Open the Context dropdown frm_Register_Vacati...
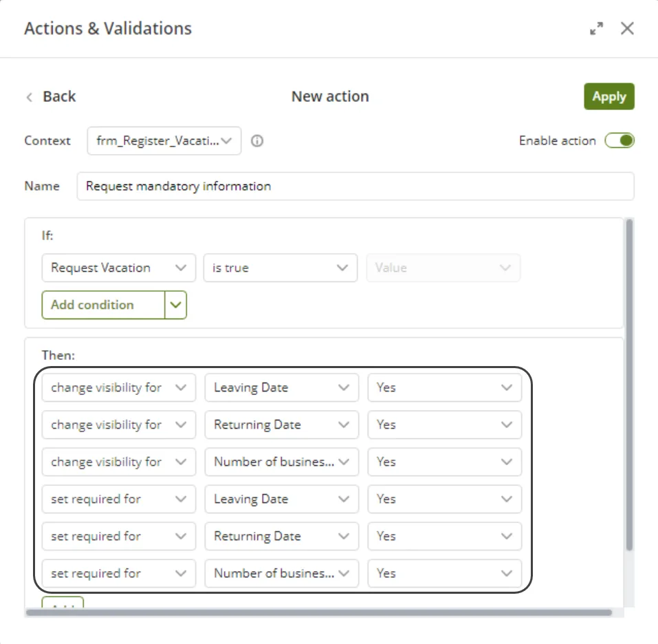This screenshot has width=658, height=644. point(164,140)
